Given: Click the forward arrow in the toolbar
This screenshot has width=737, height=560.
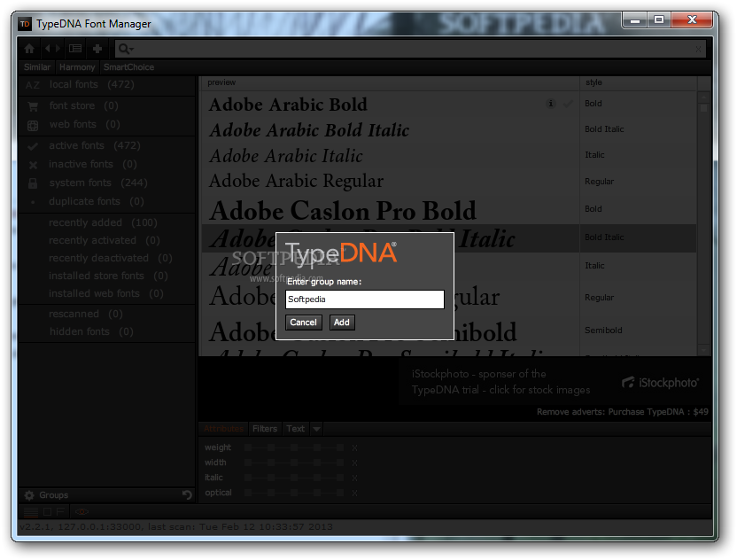Looking at the screenshot, I should (x=58, y=49).
